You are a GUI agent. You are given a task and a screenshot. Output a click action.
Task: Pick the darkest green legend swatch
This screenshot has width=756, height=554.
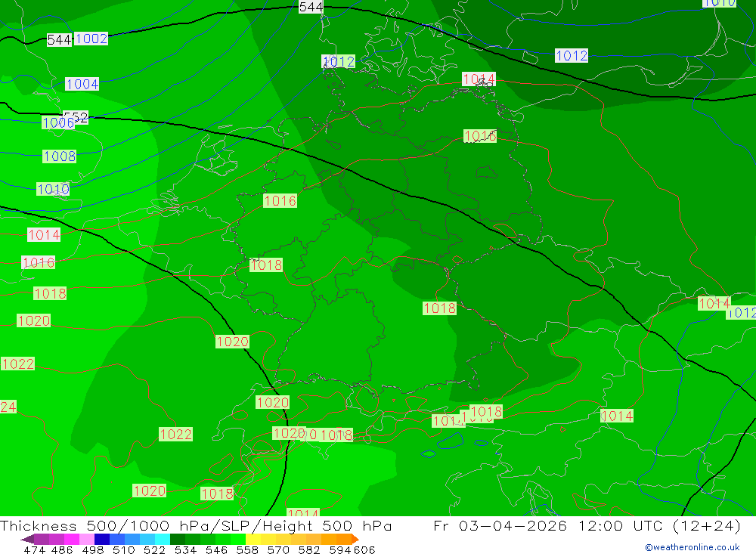(x=178, y=539)
